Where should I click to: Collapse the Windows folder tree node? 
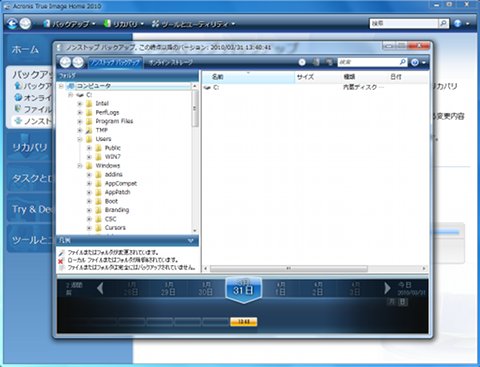tap(80, 166)
